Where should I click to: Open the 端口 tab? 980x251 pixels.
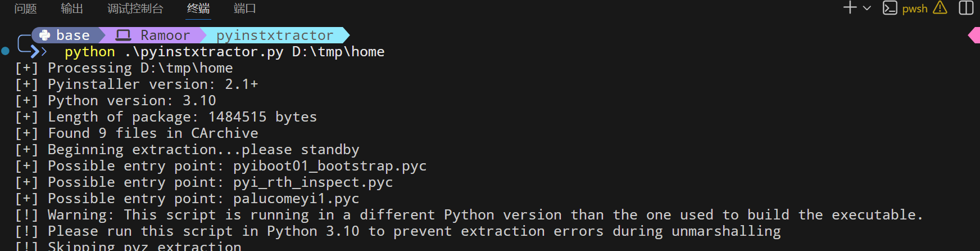(244, 8)
